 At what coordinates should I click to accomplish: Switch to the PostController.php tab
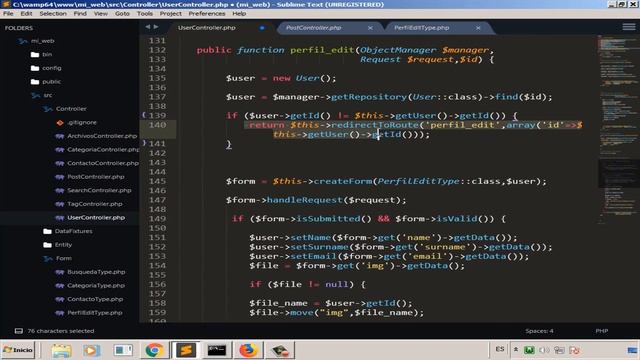tap(313, 28)
